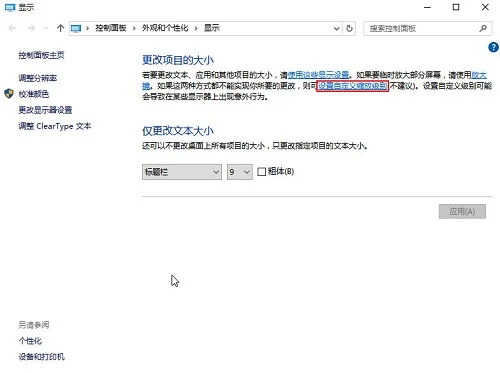Select 显示 in the breadcrumb
Viewport: 500px width, 373px height.
click(212, 28)
